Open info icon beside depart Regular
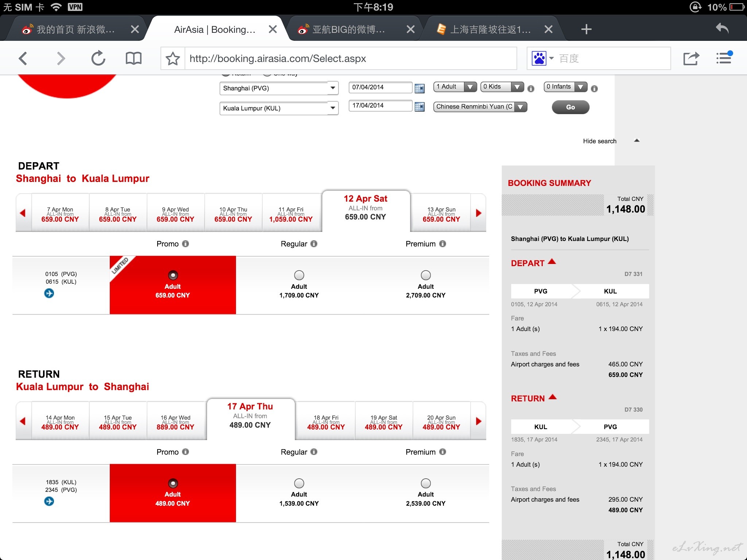 point(314,244)
